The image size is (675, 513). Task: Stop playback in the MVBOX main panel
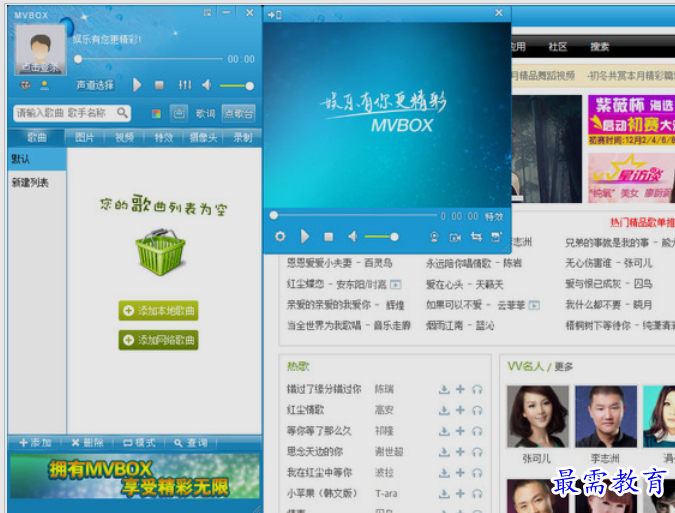coord(159,85)
